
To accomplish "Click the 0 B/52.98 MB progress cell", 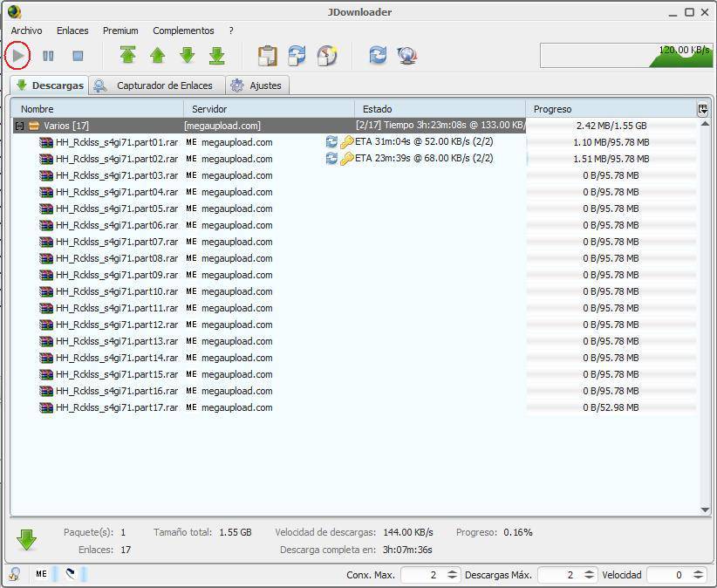I will click(x=611, y=407).
